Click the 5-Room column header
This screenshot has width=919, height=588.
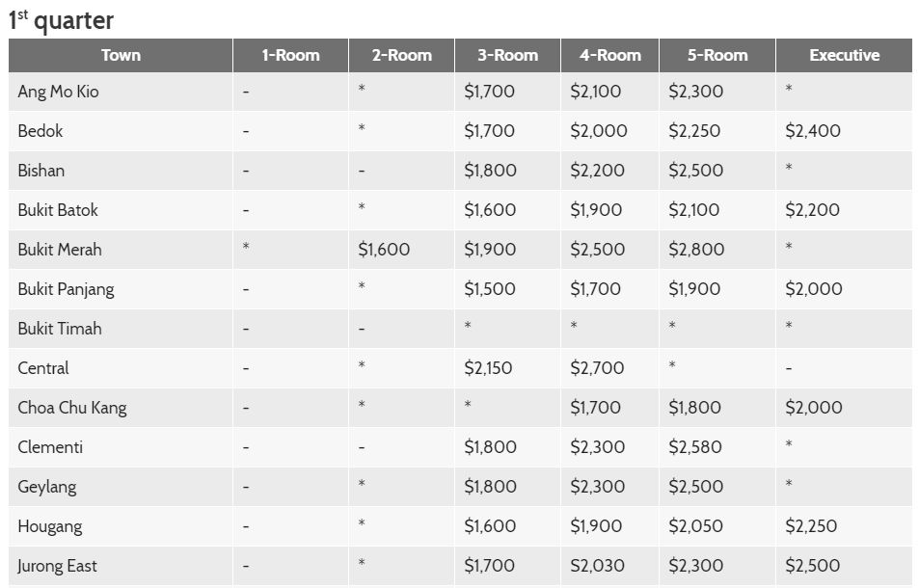[x=716, y=55]
